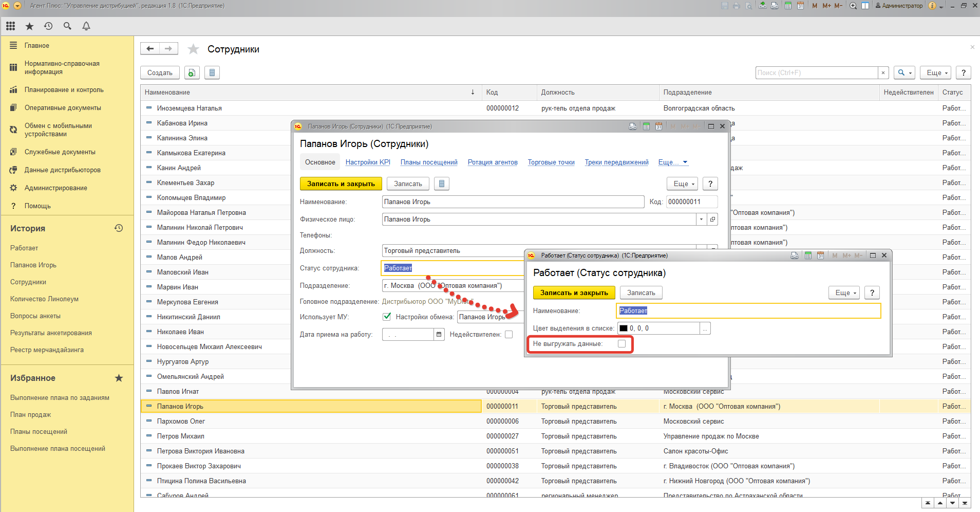This screenshot has width=980, height=512.
Task: Expand the Физическое лицо dropdown arrow
Action: (x=702, y=219)
